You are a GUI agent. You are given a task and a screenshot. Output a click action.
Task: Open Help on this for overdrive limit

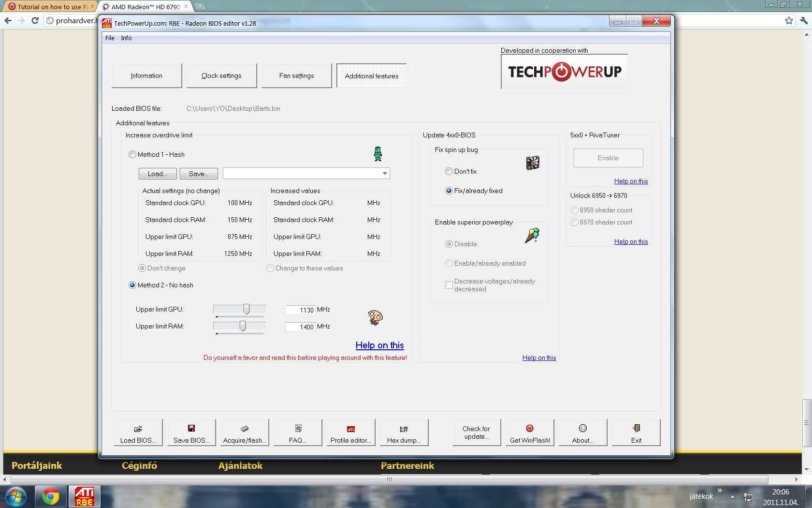point(379,345)
